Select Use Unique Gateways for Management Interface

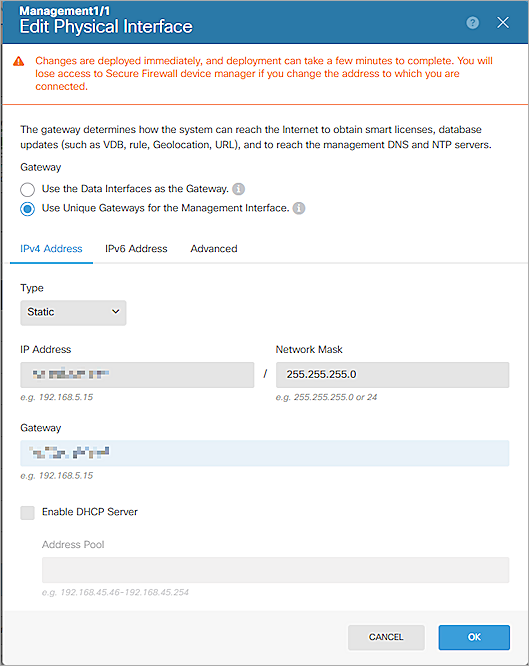[x=28, y=209]
